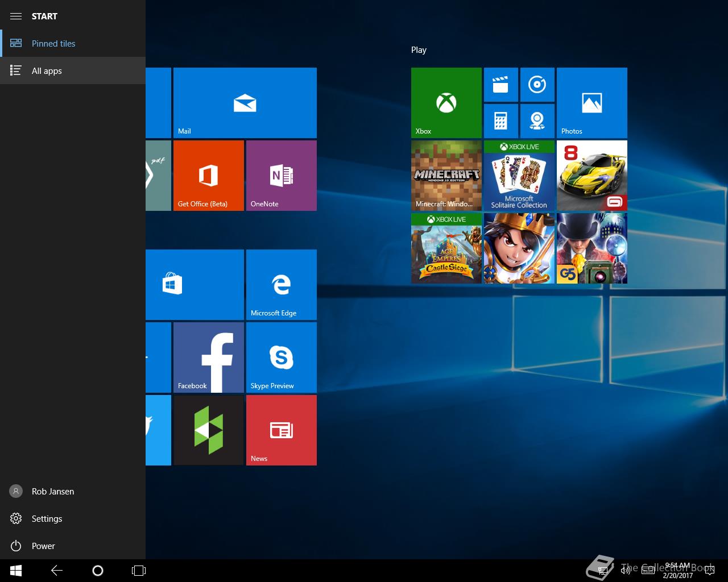
Task: Collapse the START hamburger menu
Action: click(16, 16)
